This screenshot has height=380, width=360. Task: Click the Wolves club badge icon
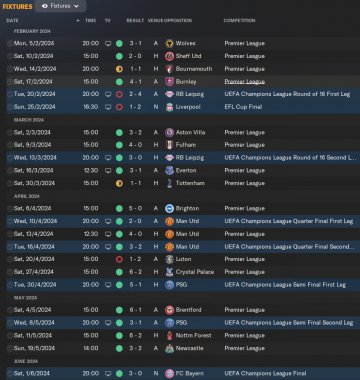(169, 43)
